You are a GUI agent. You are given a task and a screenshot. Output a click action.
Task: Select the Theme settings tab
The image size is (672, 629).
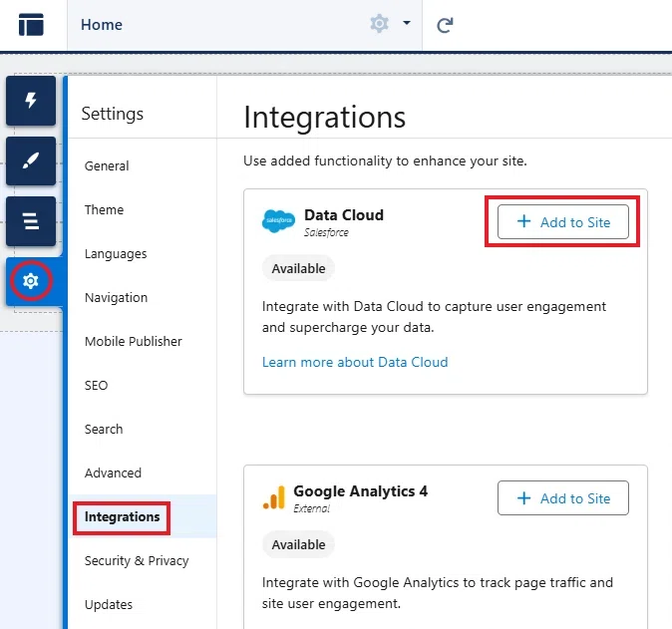(x=104, y=209)
